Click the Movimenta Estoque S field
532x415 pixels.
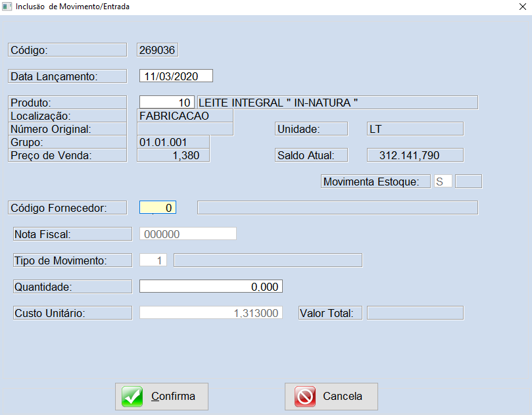point(443,182)
